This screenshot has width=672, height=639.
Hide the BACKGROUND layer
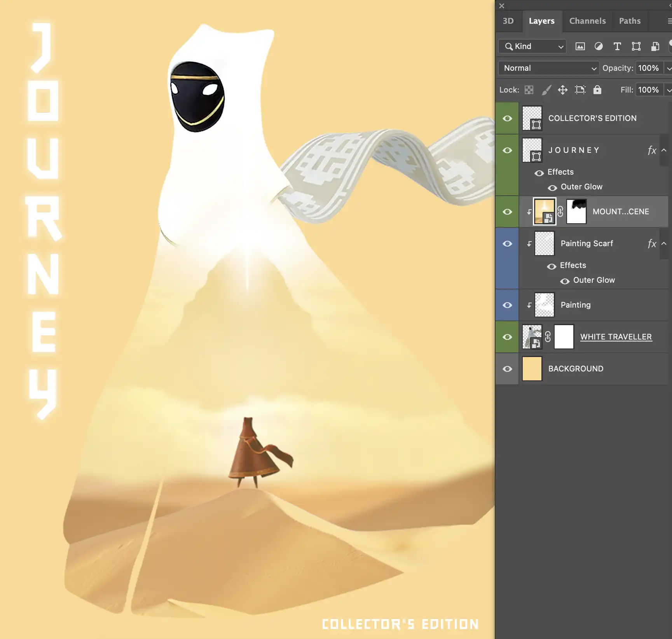click(507, 369)
